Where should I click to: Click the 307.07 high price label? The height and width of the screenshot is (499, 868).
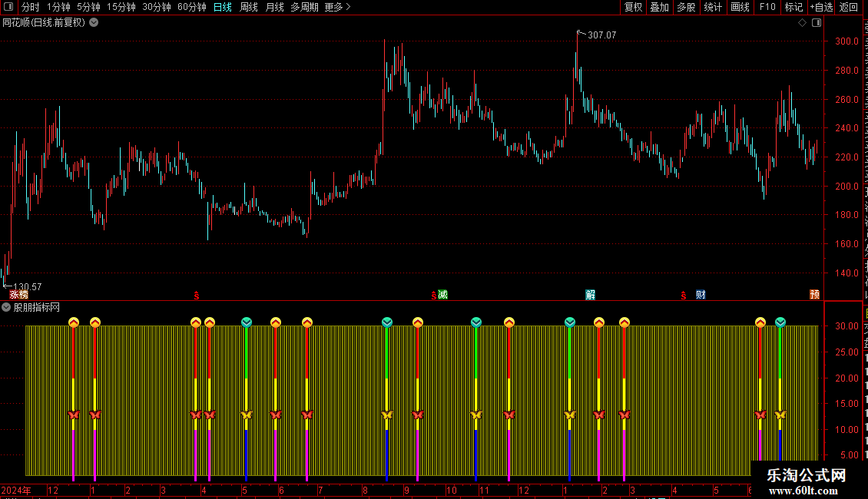tap(601, 35)
